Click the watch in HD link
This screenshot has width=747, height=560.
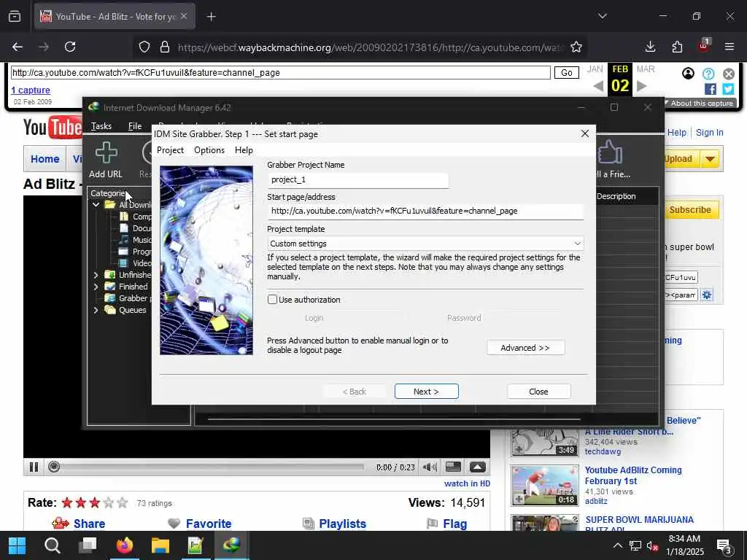coord(467,483)
